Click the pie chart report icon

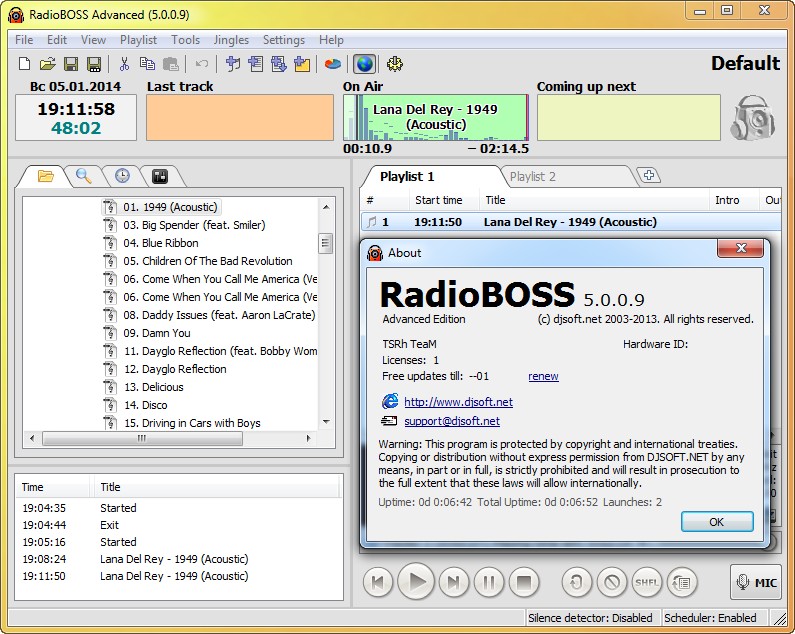pos(333,64)
